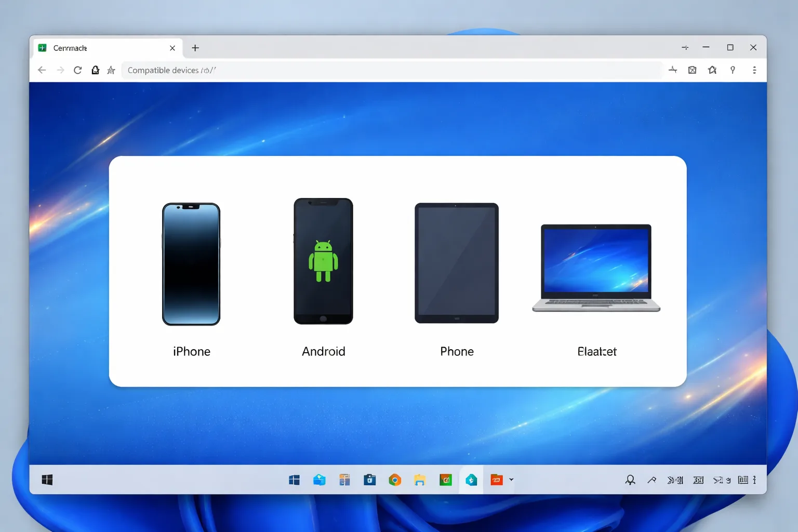Image resolution: width=798 pixels, height=532 pixels.
Task: Close the Cenrmack tab
Action: (x=172, y=48)
